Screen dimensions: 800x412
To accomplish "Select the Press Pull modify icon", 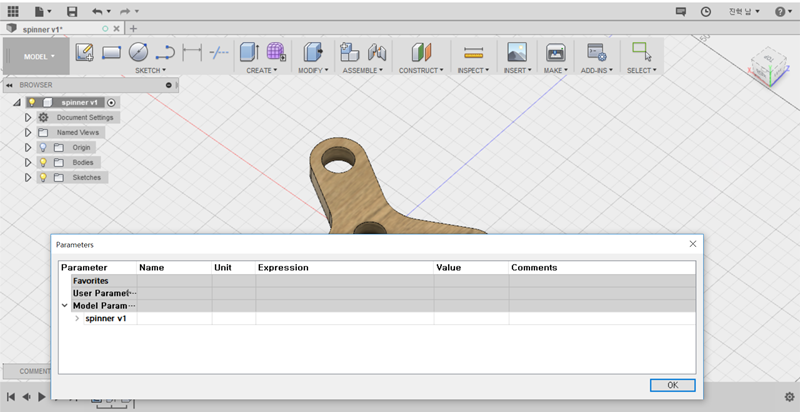I will [x=312, y=52].
